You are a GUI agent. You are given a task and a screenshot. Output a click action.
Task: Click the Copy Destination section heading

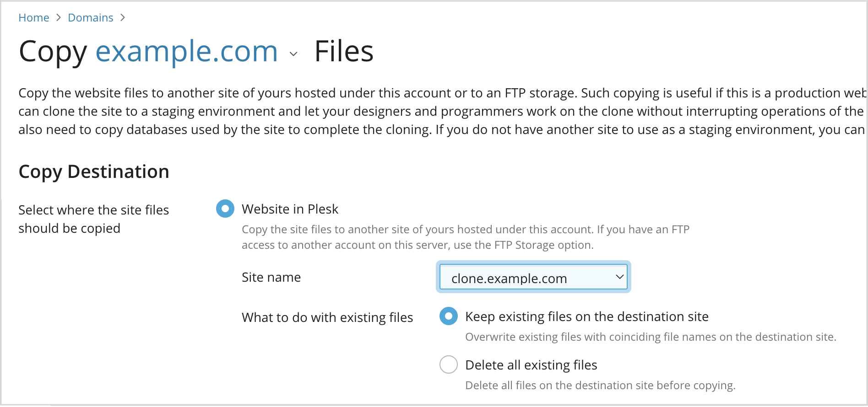click(94, 172)
